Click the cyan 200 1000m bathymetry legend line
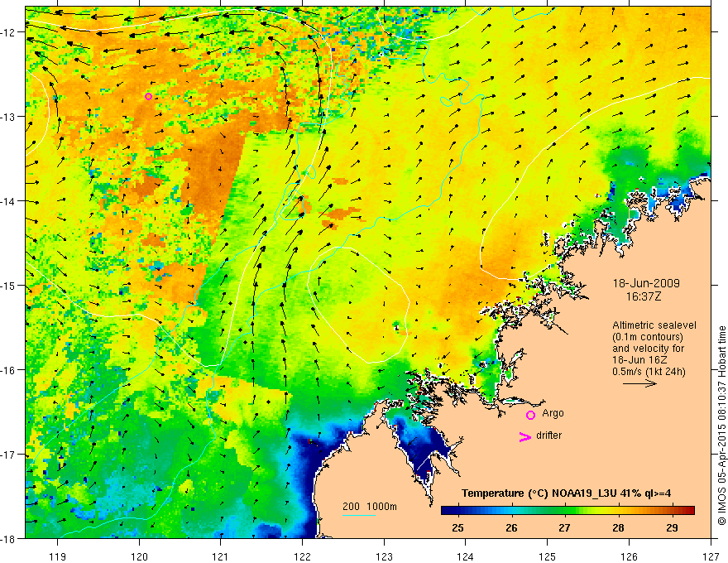This screenshot has width=728, height=563. (359, 515)
